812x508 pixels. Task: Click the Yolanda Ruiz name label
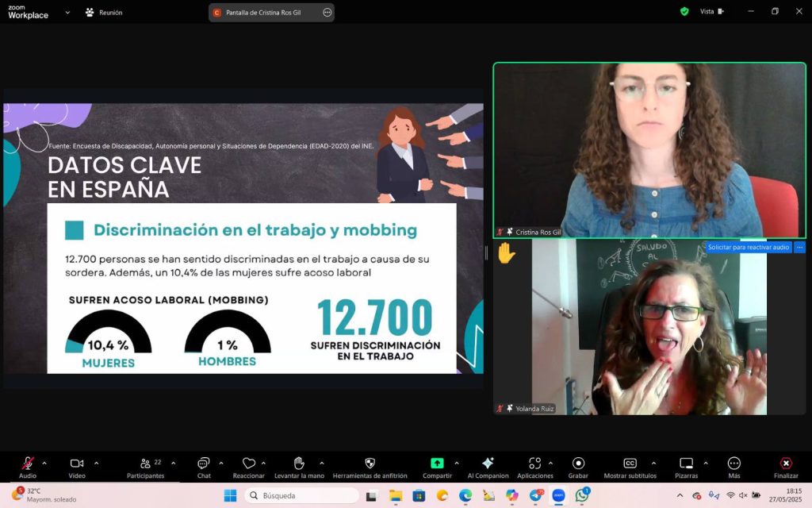[x=534, y=409]
